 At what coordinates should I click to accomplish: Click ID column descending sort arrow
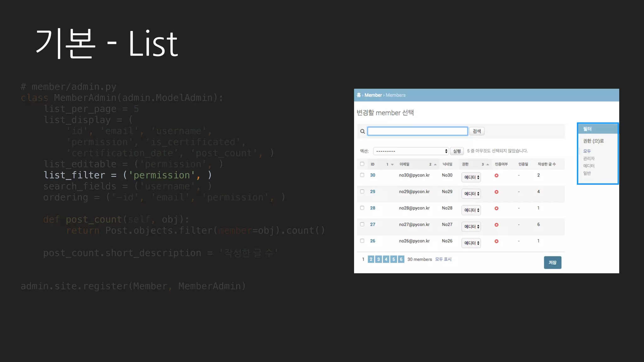(x=392, y=164)
